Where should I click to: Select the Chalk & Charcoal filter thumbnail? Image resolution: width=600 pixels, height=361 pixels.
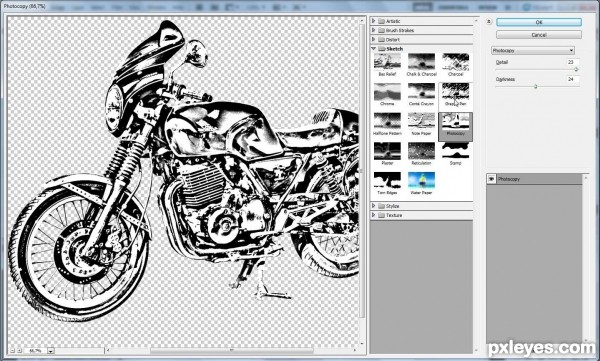pyautogui.click(x=421, y=61)
